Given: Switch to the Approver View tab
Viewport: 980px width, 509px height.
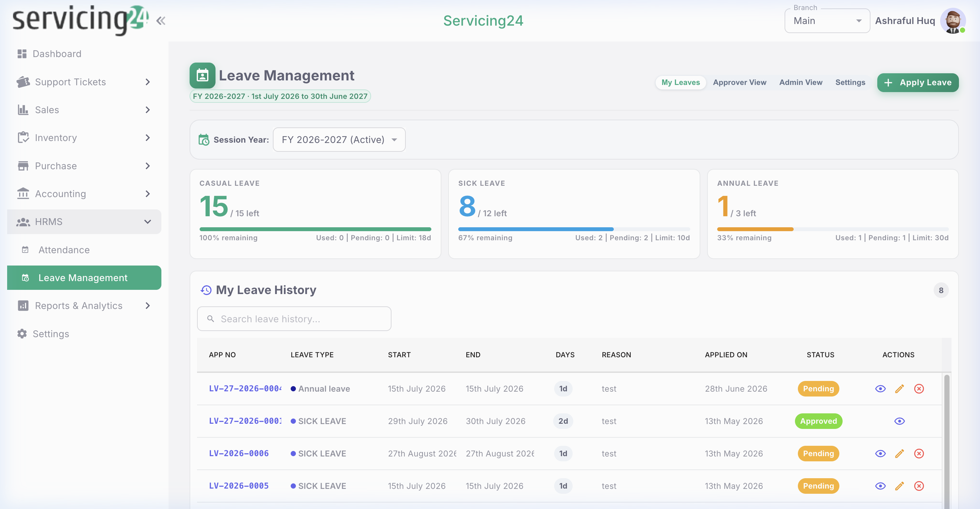Looking at the screenshot, I should (740, 82).
